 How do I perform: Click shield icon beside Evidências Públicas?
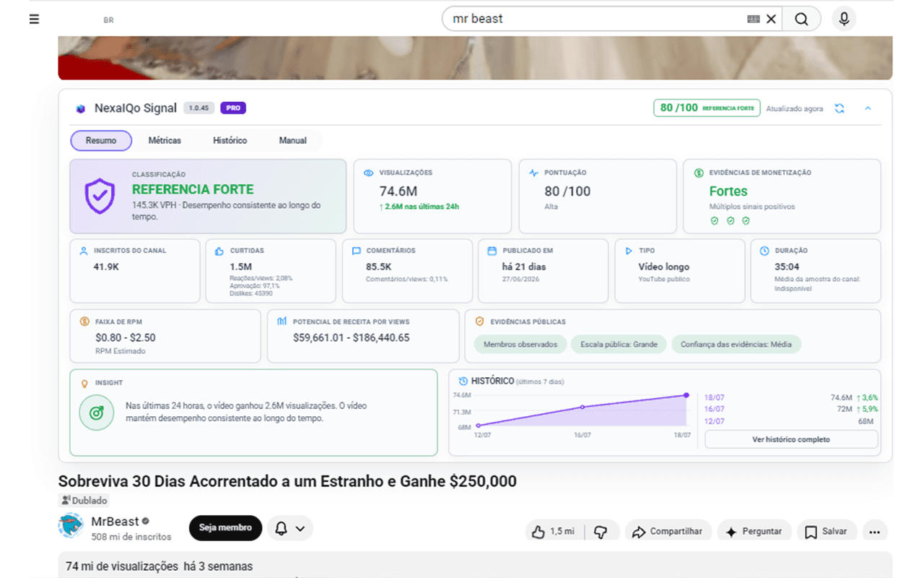pyautogui.click(x=479, y=322)
